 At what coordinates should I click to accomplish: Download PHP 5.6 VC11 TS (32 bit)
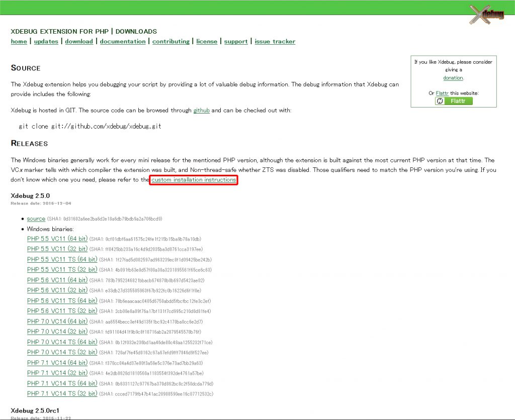62,311
